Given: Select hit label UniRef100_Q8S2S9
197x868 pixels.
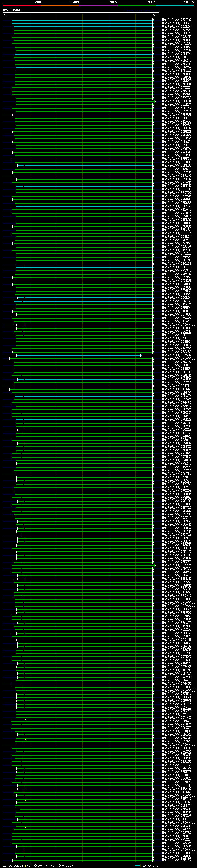Looking at the screenshot, I should pos(176,352).
